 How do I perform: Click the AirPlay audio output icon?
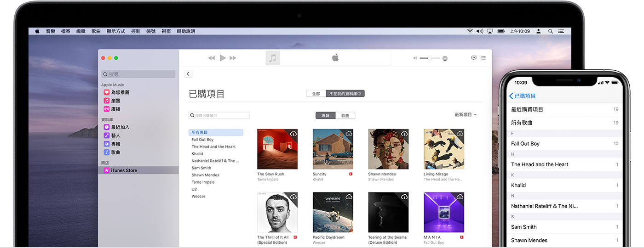point(445,59)
